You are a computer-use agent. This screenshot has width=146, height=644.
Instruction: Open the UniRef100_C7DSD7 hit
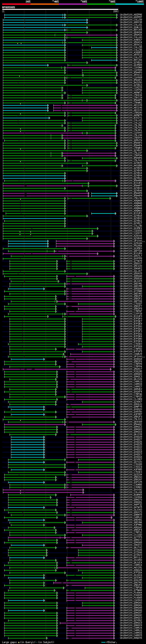(131, 304)
